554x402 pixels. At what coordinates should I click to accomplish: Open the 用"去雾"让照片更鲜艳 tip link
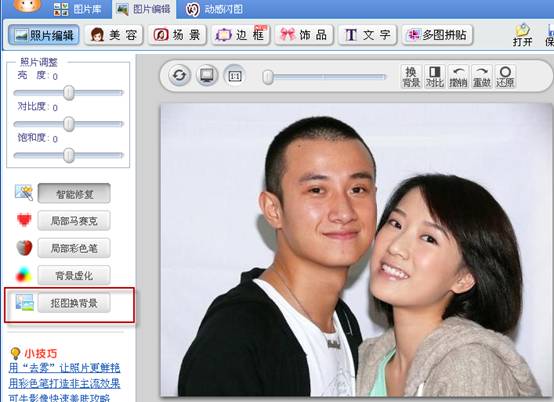coord(64,368)
